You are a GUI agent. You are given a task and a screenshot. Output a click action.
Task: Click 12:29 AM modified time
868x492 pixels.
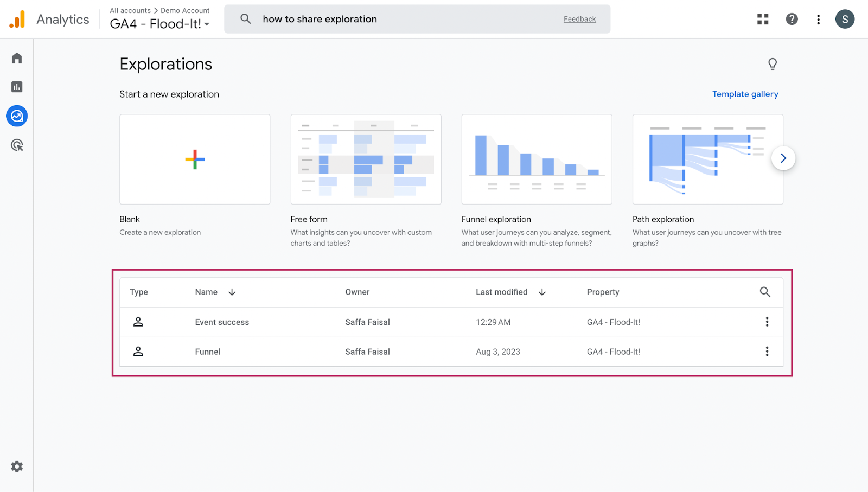click(x=493, y=322)
